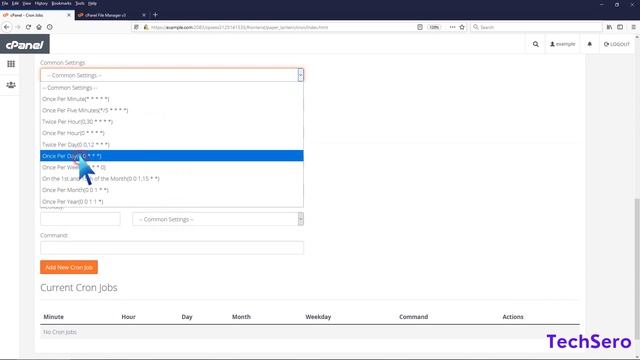Select Once Per Month option
640x360 pixels.
click(x=172, y=190)
